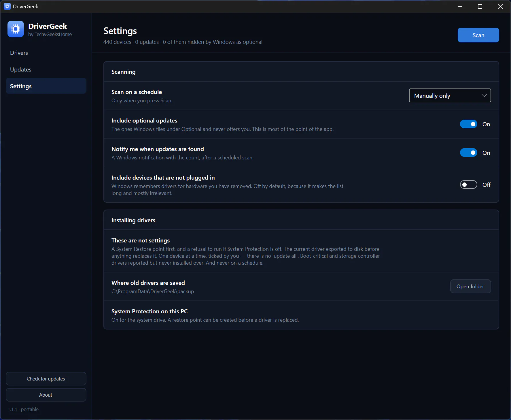Screen dimensions: 511x420
Task: Click Check for updates button
Action: (x=46, y=378)
